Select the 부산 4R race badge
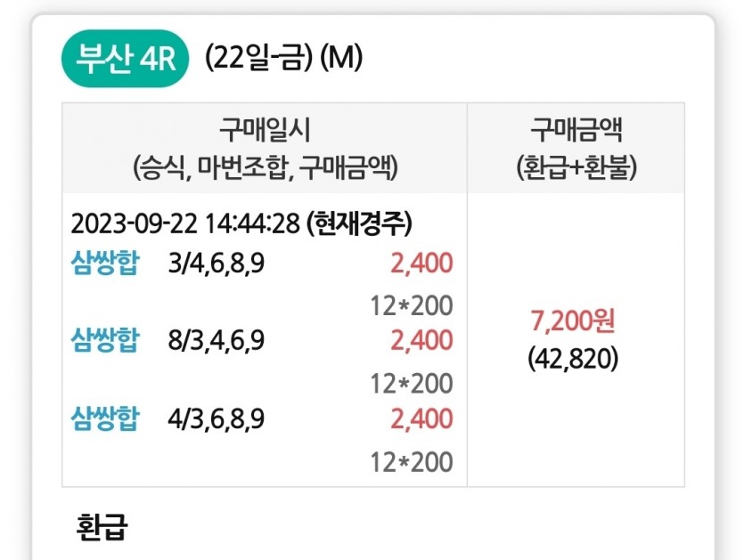The width and height of the screenshot is (744, 560). 126,59
